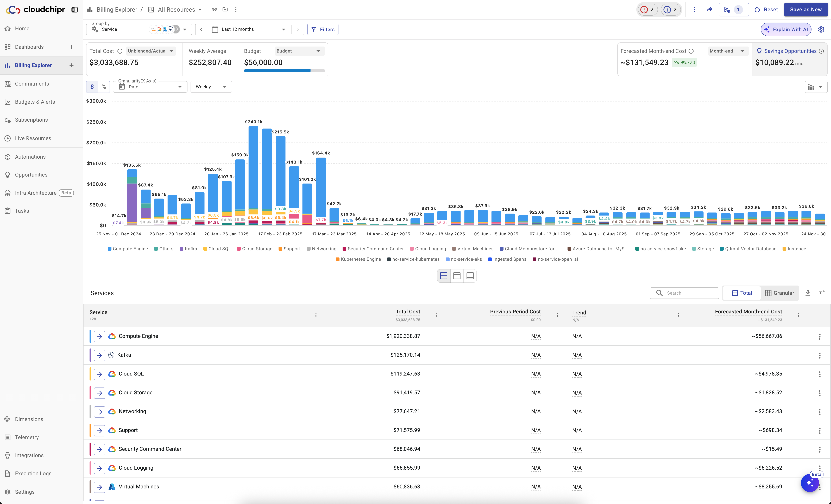Switch table to Granular view
The height and width of the screenshot is (504, 831).
pyautogui.click(x=779, y=293)
